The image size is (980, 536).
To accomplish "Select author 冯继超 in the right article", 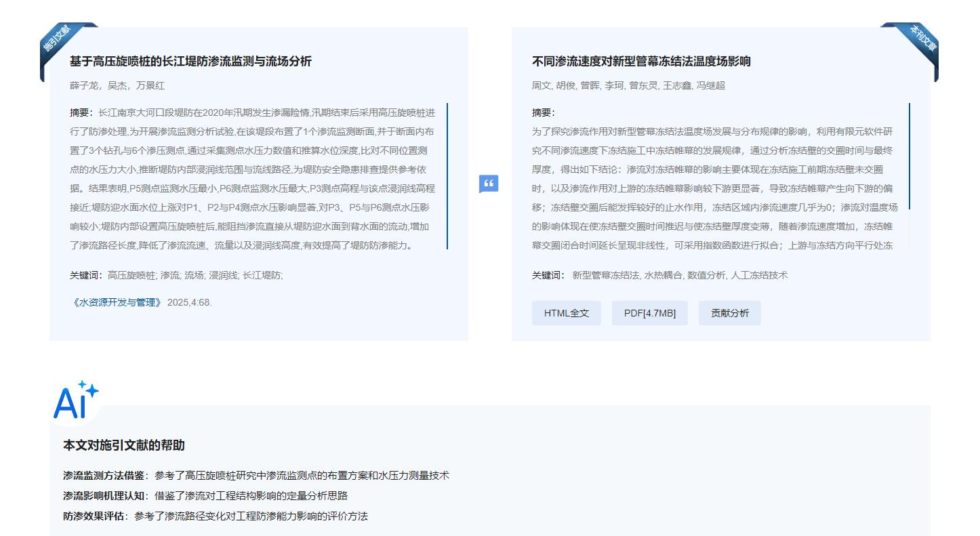I will point(710,85).
